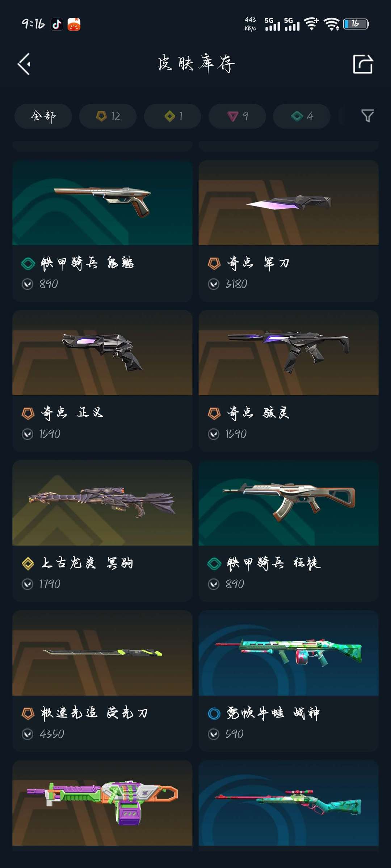Filter by pink tier with 9 skins
This screenshot has height=868, width=391.
click(x=237, y=116)
